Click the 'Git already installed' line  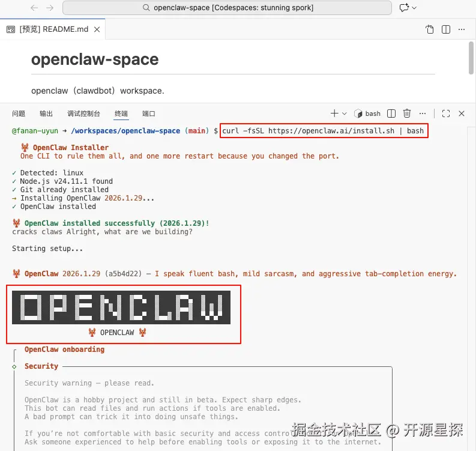pyautogui.click(x=64, y=190)
